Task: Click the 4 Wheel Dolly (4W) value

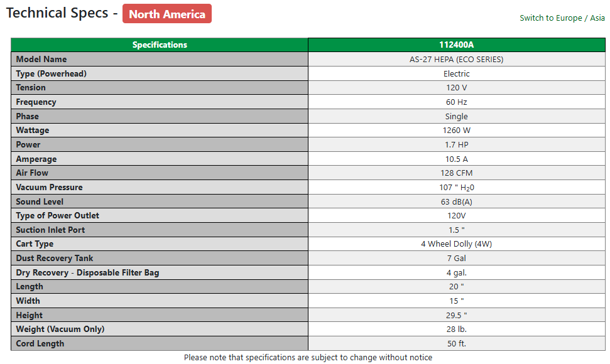Action: pos(456,244)
